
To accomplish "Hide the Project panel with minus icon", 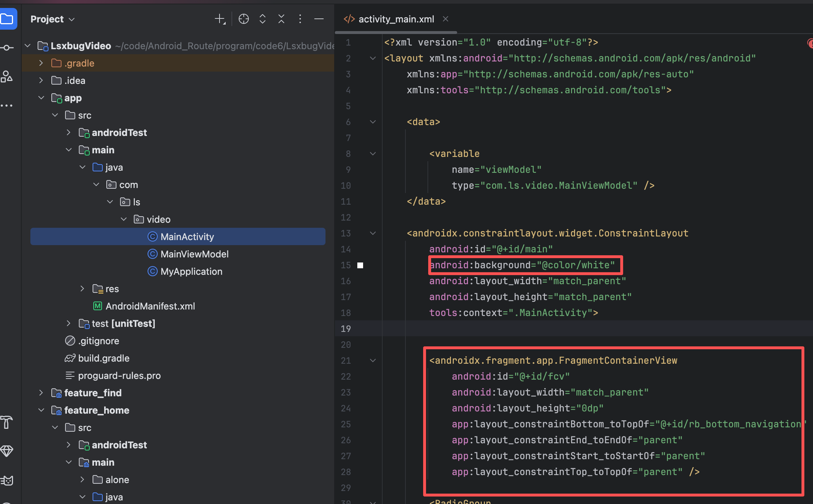I will [x=319, y=19].
